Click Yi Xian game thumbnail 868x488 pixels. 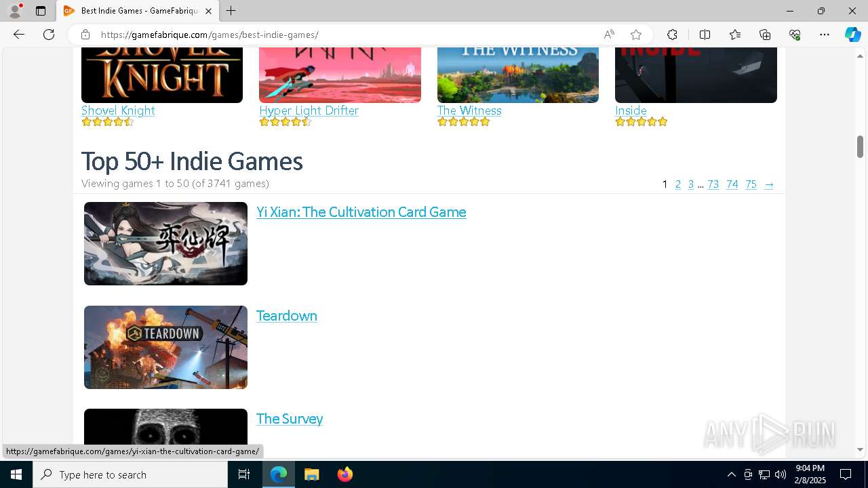[165, 243]
